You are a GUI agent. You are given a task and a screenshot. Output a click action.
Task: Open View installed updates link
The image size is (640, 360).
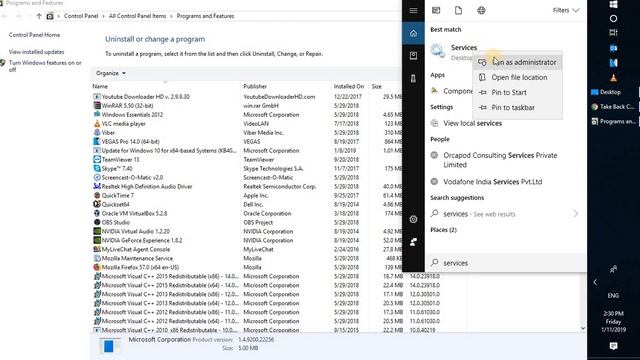36,52
